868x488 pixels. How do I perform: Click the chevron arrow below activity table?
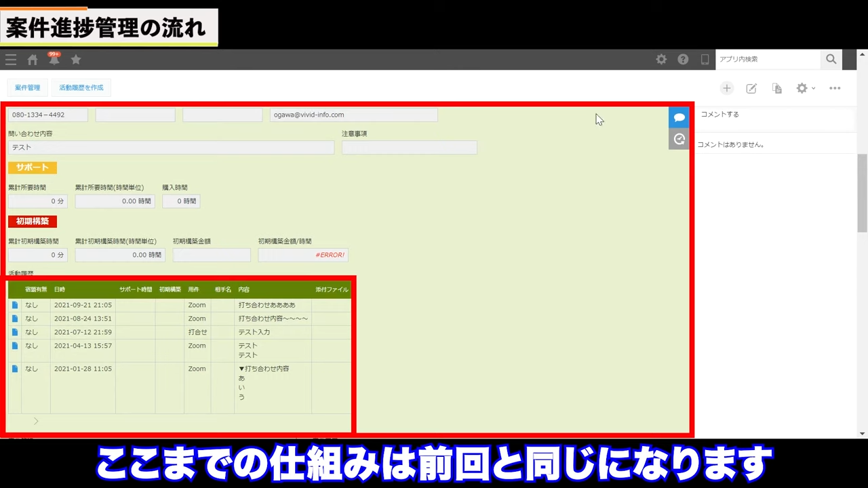36,422
